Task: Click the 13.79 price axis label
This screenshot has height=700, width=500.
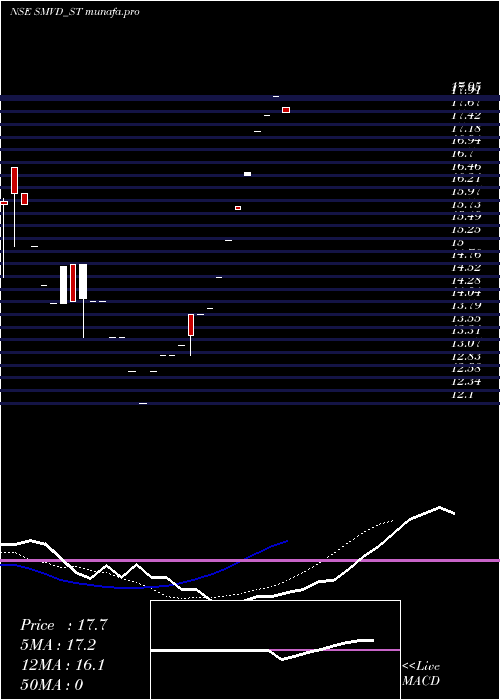Action: [x=466, y=305]
